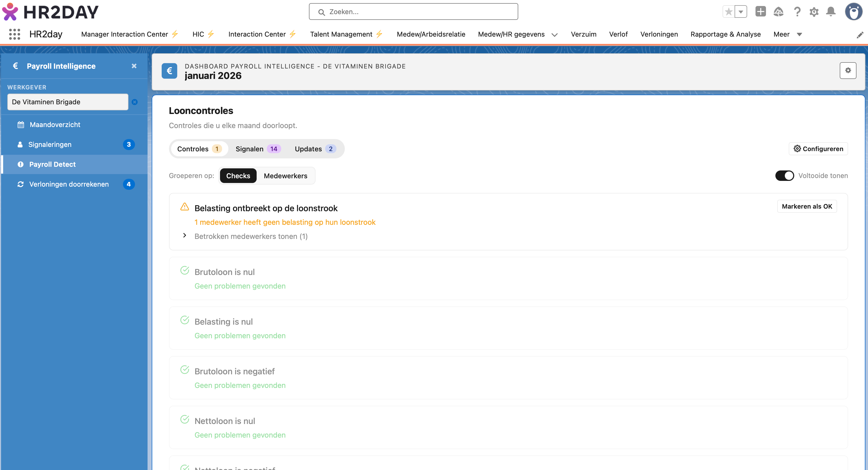Switch to the Signalen tab
The height and width of the screenshot is (470, 868).
[x=258, y=149]
